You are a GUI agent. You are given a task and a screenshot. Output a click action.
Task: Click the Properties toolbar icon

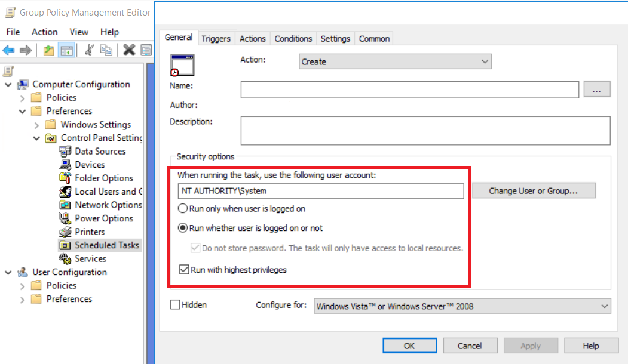[146, 50]
